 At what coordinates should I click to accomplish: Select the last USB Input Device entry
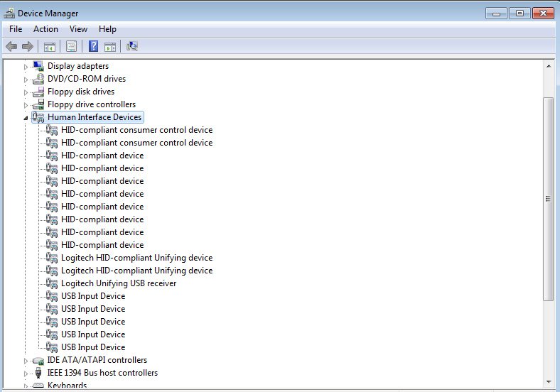[x=93, y=347]
